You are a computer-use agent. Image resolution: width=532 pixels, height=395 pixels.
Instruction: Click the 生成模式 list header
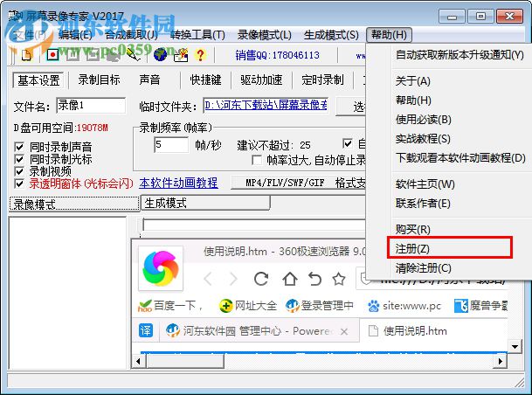pos(205,204)
